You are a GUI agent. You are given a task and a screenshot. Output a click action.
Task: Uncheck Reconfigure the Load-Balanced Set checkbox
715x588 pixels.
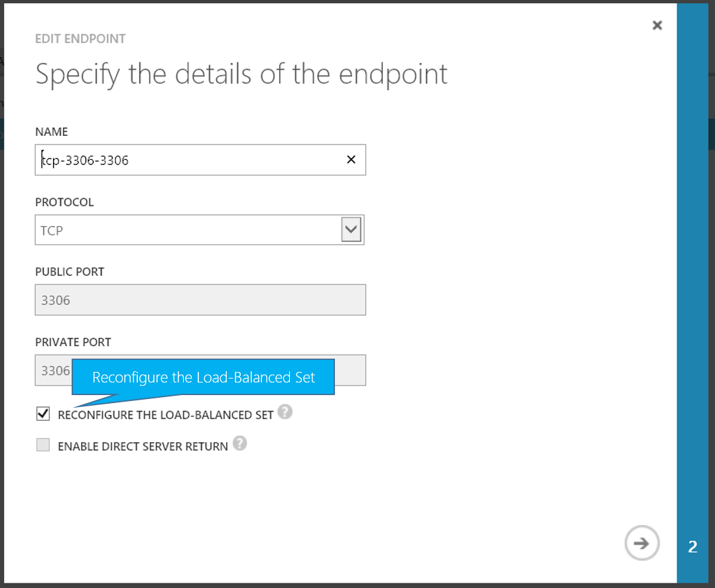[x=43, y=414]
